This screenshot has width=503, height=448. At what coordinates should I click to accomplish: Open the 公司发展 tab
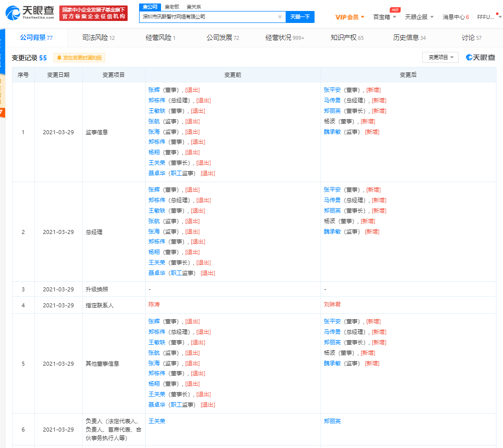(223, 37)
